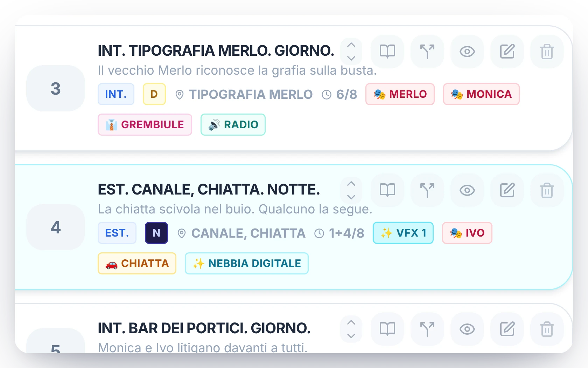This screenshot has height=368, width=588.
Task: Toggle visibility eye for scene 5
Action: click(467, 329)
